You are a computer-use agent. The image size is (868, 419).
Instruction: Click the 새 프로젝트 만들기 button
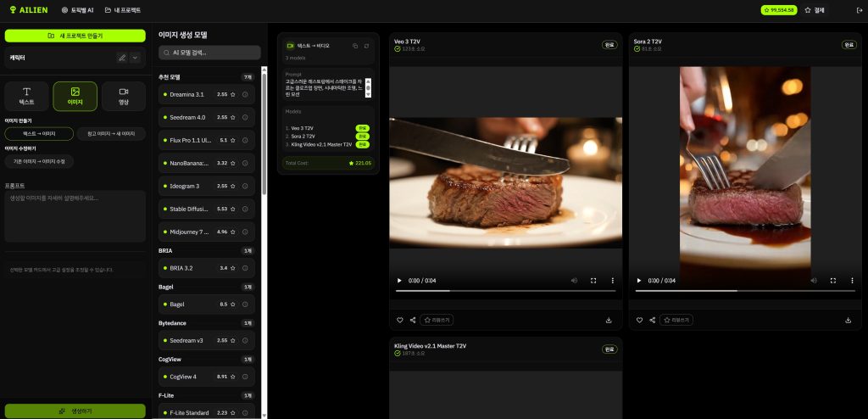[75, 36]
